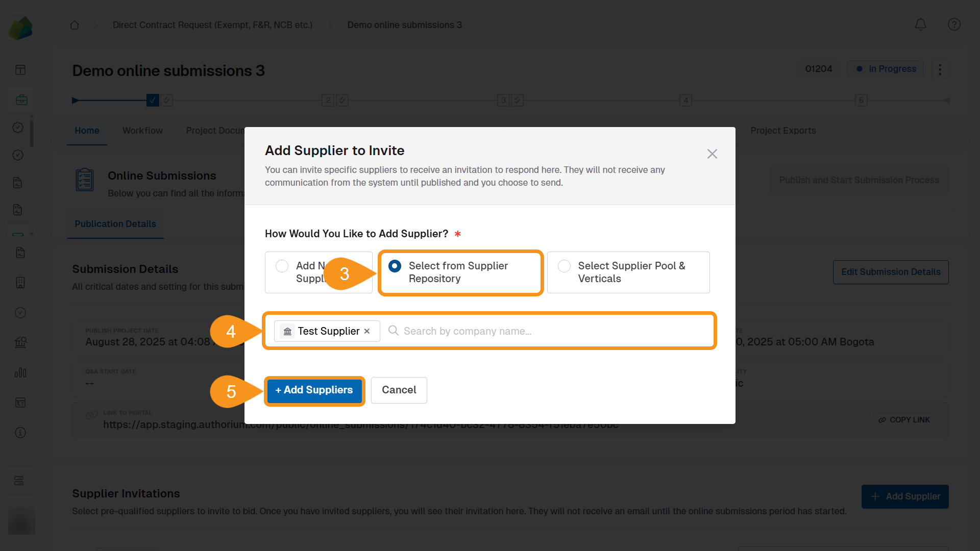Remove Test Supplier chip with x icon
This screenshot has width=980, height=551.
(367, 331)
